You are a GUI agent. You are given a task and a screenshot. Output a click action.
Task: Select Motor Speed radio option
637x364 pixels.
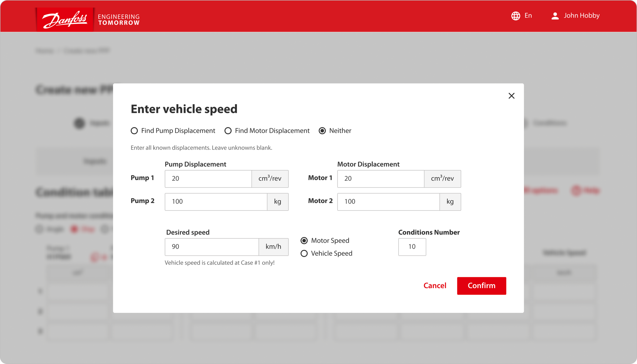point(304,240)
